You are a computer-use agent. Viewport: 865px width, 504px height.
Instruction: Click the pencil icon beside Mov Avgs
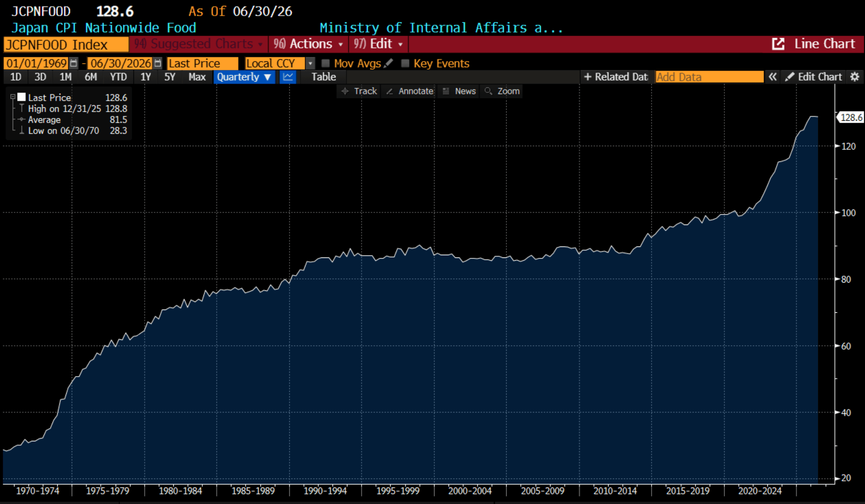[388, 63]
